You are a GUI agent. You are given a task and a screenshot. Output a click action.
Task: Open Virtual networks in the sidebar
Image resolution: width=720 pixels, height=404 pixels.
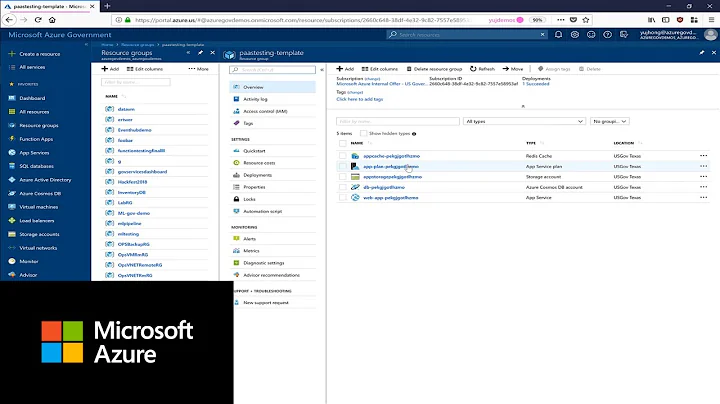pyautogui.click(x=38, y=248)
